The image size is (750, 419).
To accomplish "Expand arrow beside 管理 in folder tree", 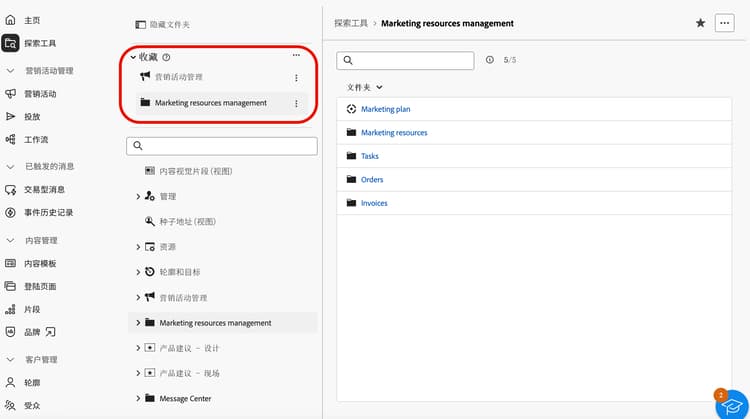I will click(138, 197).
